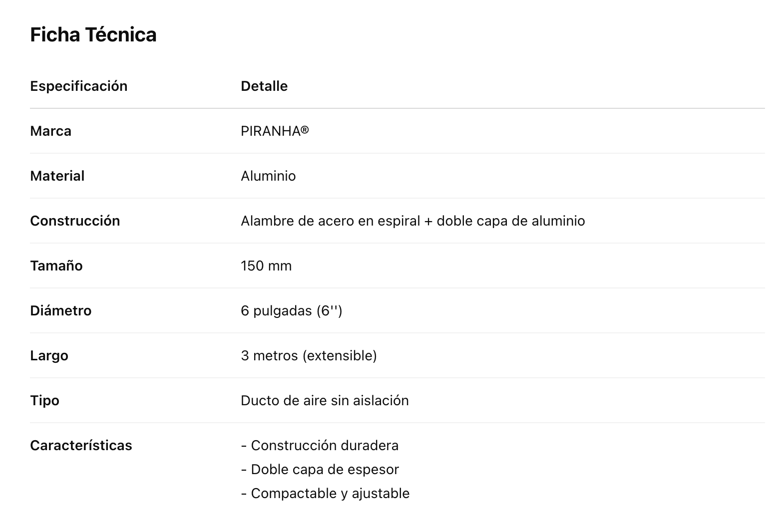Click the Construcción row label
Image resolution: width=780 pixels, height=532 pixels.
(75, 221)
